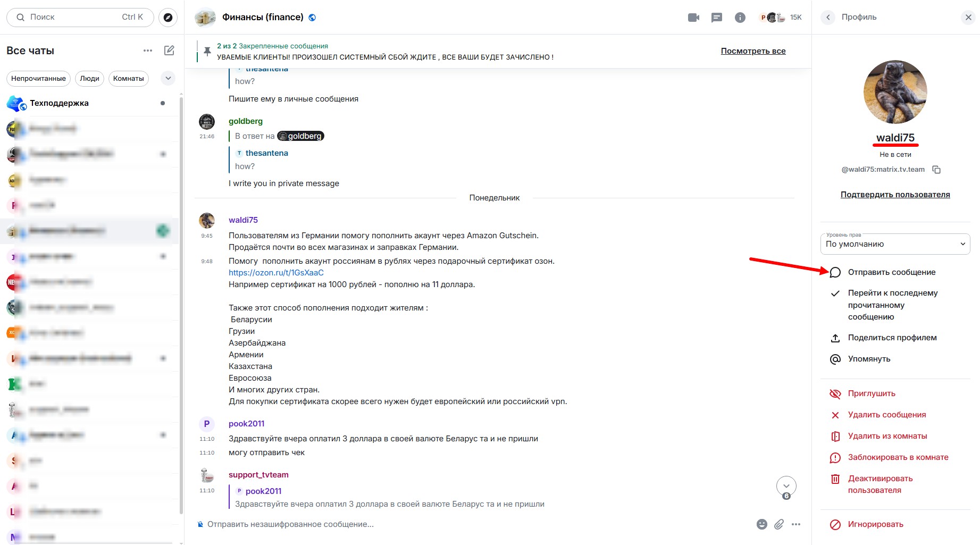The image size is (980, 545).
Task: Jump to latest messages with scroll-down button
Action: point(786,486)
